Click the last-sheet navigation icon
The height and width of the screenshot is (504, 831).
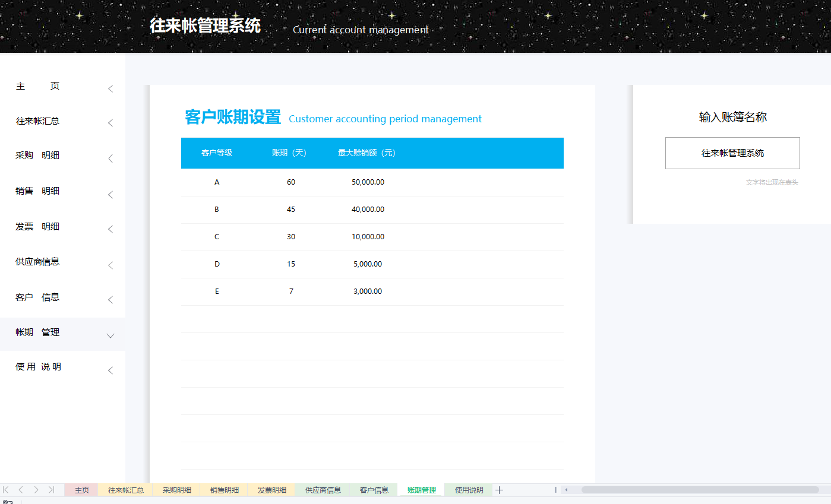click(51, 490)
